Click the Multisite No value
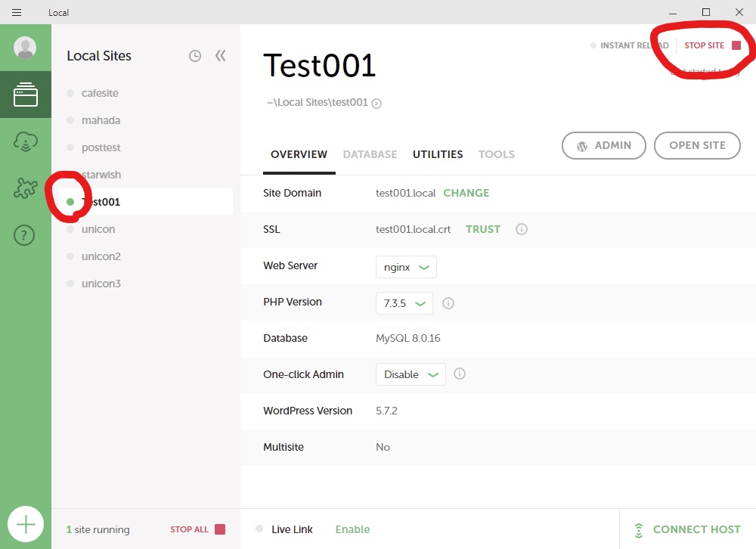 coord(383,447)
